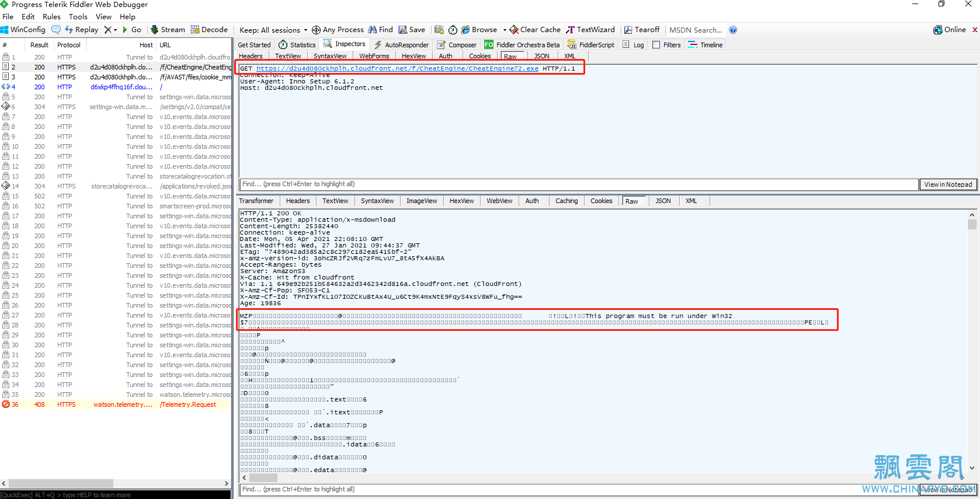
Task: Open the File menu
Action: [x=8, y=17]
